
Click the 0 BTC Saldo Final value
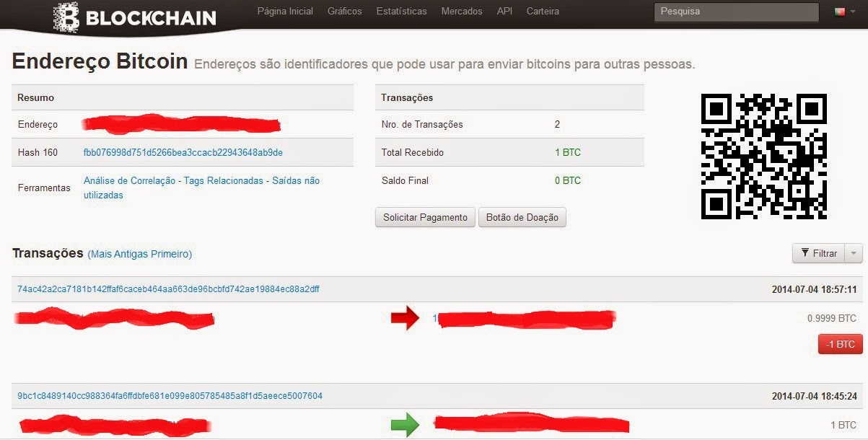point(568,181)
